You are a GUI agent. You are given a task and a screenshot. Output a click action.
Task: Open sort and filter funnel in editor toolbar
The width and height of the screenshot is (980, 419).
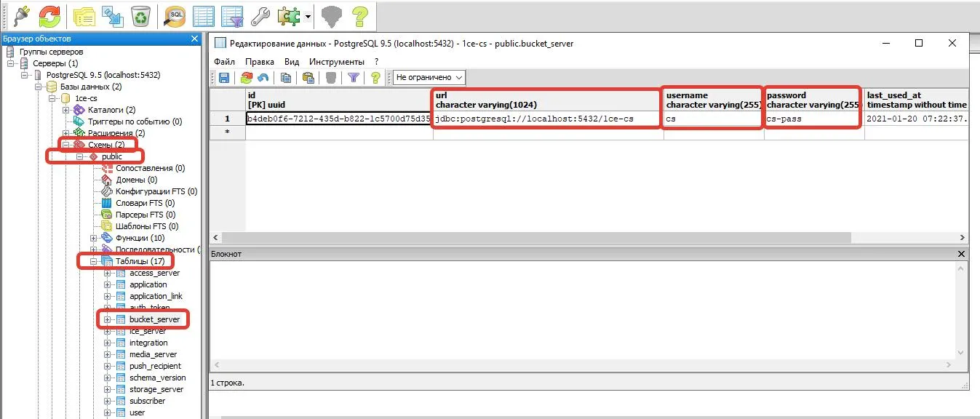[x=353, y=77]
